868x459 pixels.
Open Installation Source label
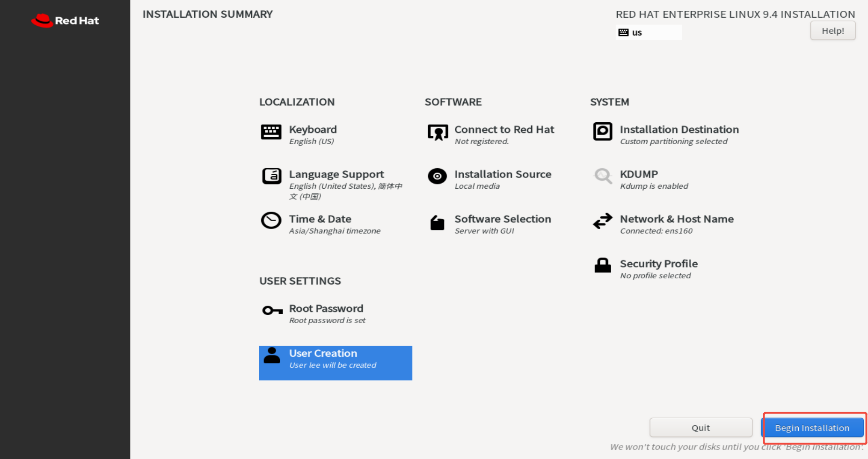coord(503,174)
